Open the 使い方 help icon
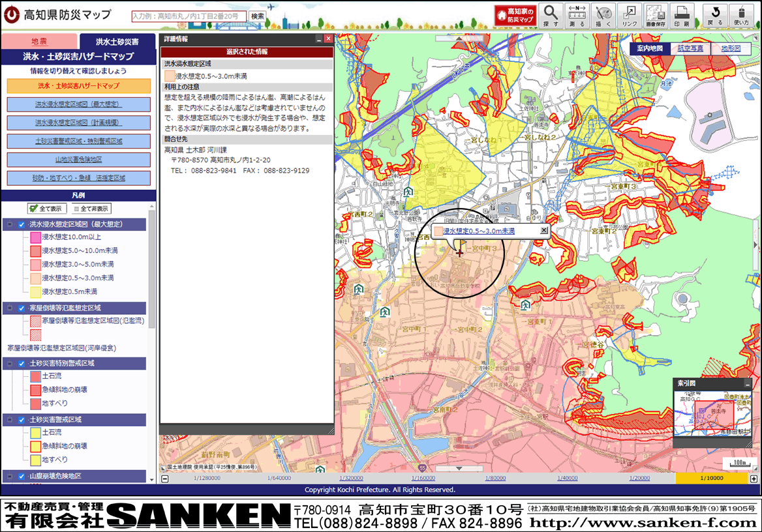Viewport: 762px width, 532px height. click(742, 15)
